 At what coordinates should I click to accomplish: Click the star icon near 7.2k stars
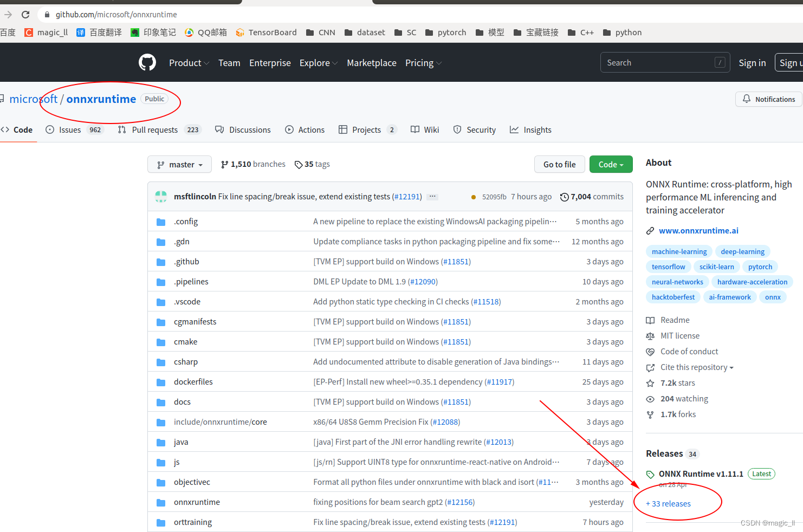click(x=650, y=383)
